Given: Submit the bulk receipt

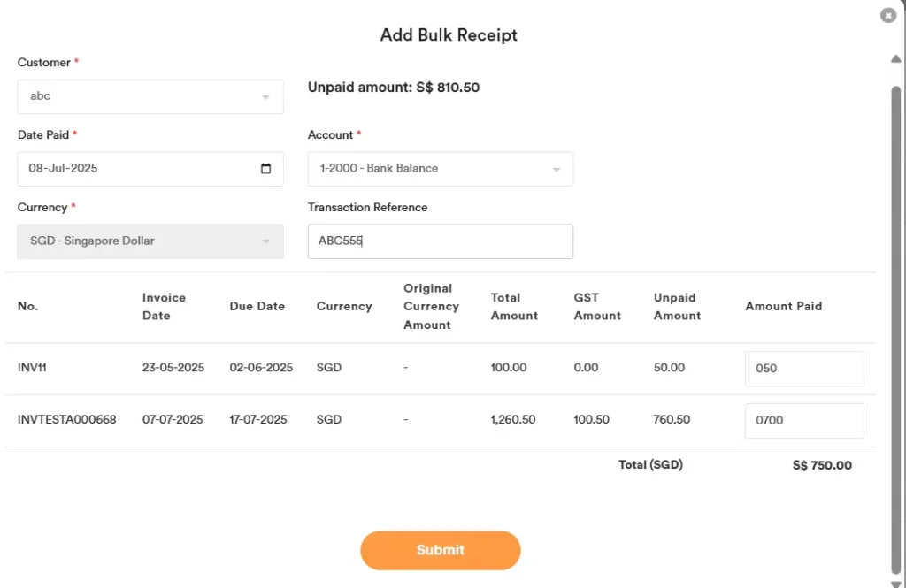Looking at the screenshot, I should (440, 550).
